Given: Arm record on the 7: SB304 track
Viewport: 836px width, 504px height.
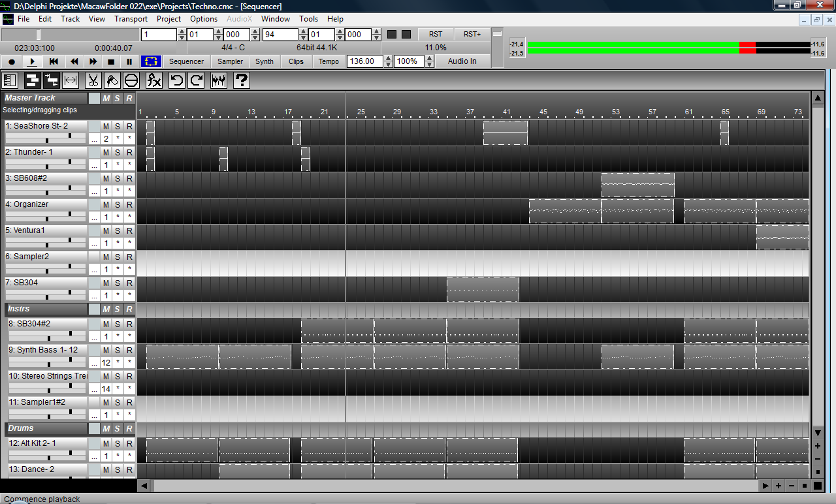Looking at the screenshot, I should click(x=129, y=283).
